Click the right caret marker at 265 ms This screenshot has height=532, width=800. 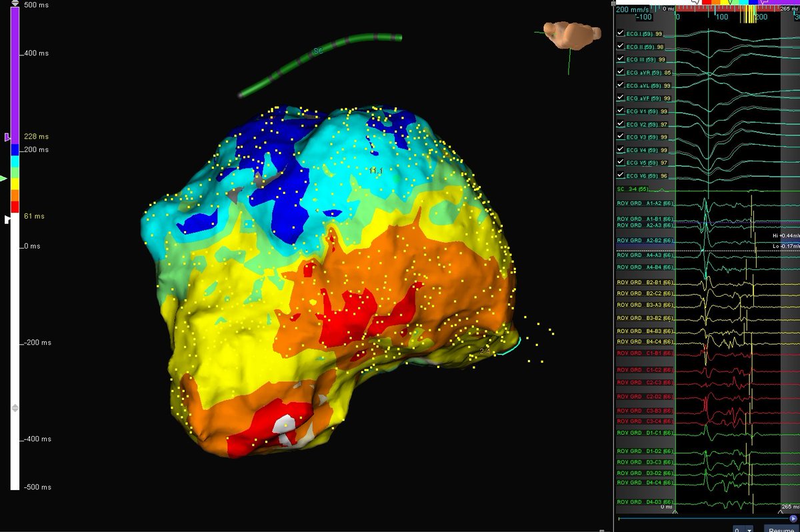point(781,512)
